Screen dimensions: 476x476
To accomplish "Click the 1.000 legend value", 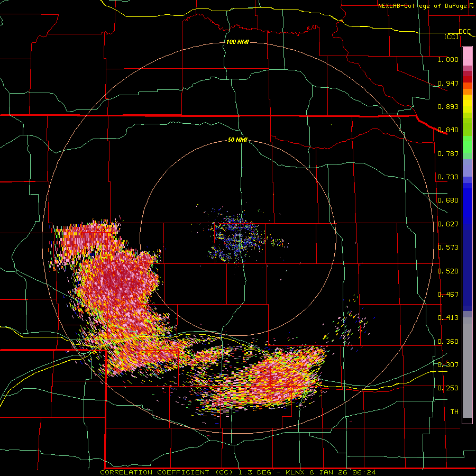I will click(448, 59).
